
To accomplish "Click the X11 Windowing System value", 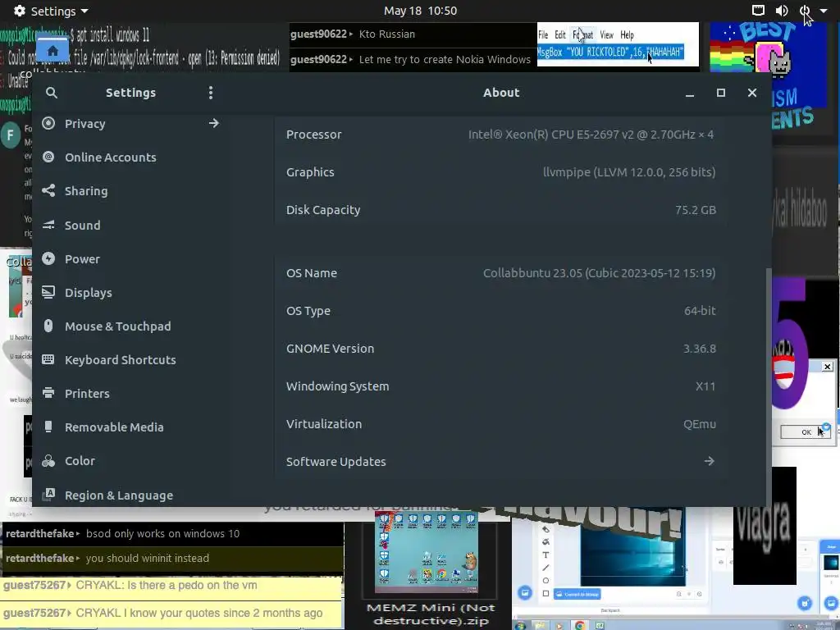I will 705,386.
